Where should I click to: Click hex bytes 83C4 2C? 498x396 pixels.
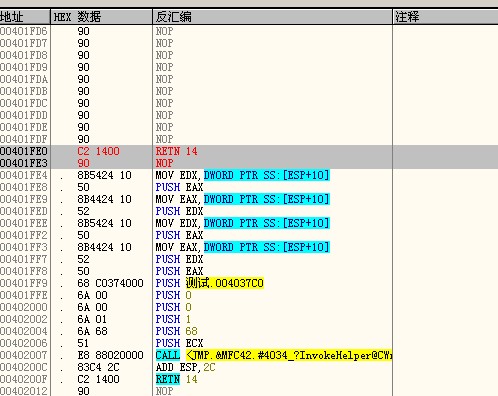tap(98, 367)
